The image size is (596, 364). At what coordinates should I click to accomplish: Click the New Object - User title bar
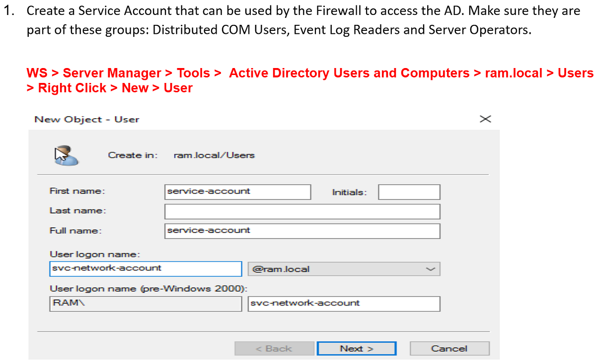87,119
